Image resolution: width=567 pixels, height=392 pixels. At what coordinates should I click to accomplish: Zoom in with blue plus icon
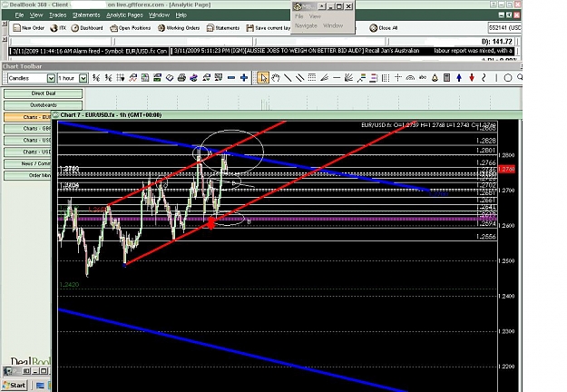click(x=244, y=78)
